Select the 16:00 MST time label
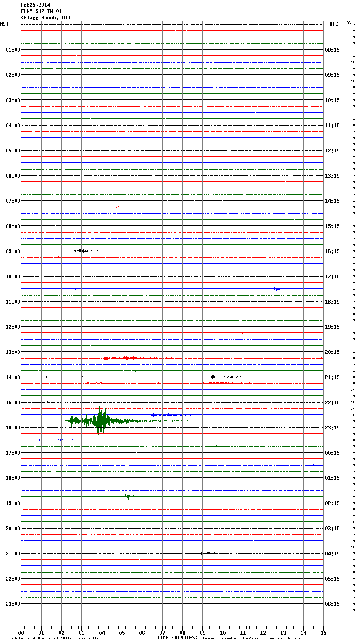Screen dimensions: 357x644 pos(13,428)
